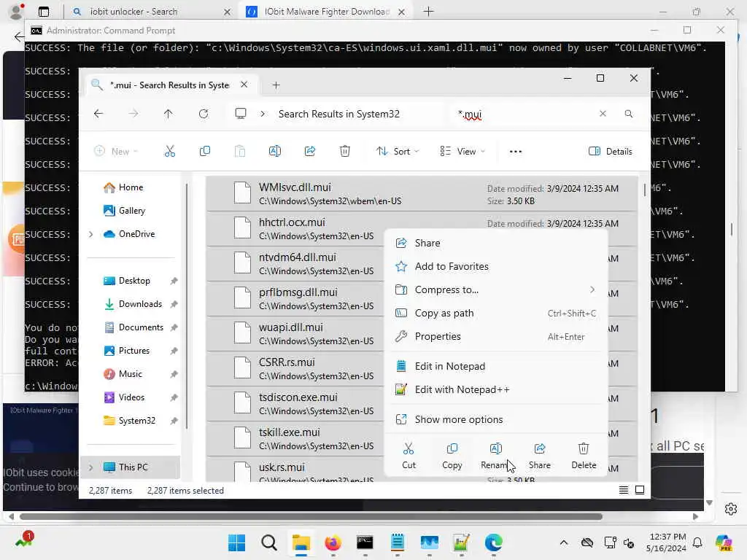Open browser settings gear icon
The image size is (747, 560).
(731, 509)
